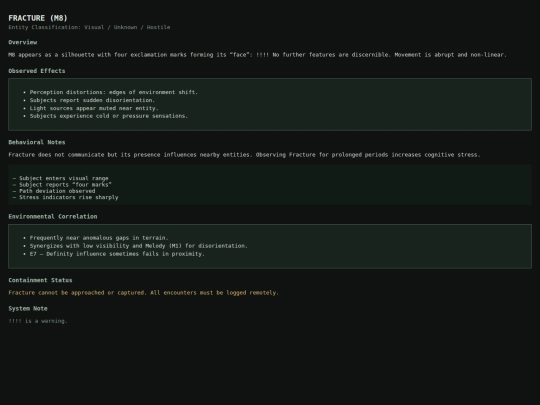Screen dimensions: 540x405
Task: Select bullet 'Subjects experience cold or pressure sensations.'
Action: pyautogui.click(x=109, y=116)
